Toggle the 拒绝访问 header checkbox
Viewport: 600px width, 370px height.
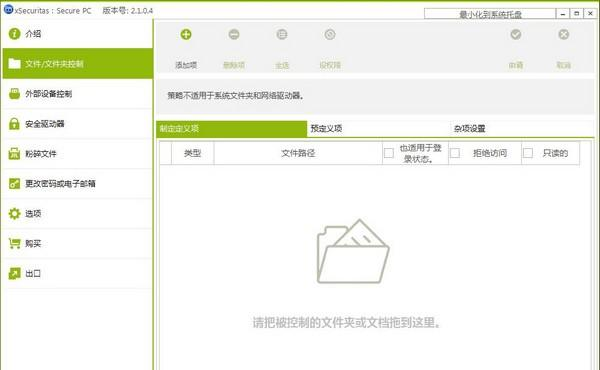[455, 153]
